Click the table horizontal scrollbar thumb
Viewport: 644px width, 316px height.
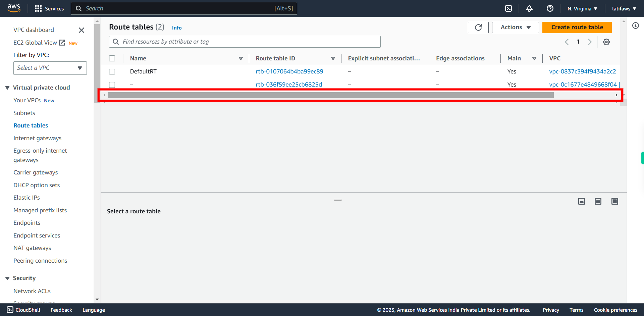[x=330, y=95]
